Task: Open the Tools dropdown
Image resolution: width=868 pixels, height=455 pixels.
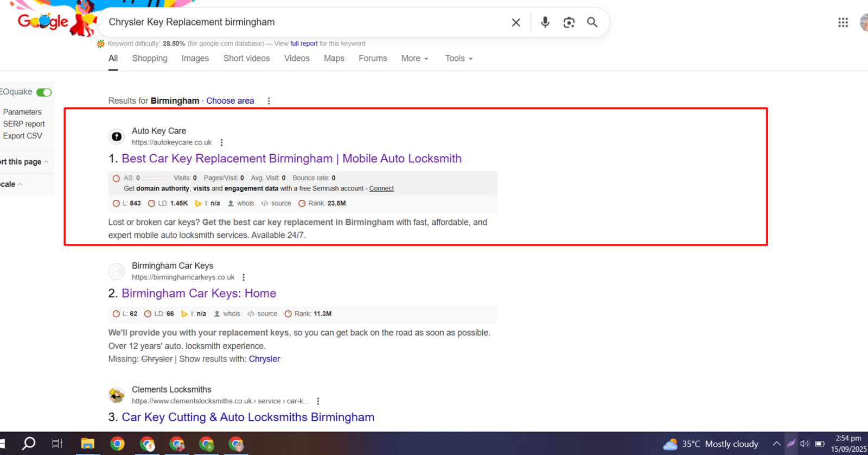Action: point(458,59)
